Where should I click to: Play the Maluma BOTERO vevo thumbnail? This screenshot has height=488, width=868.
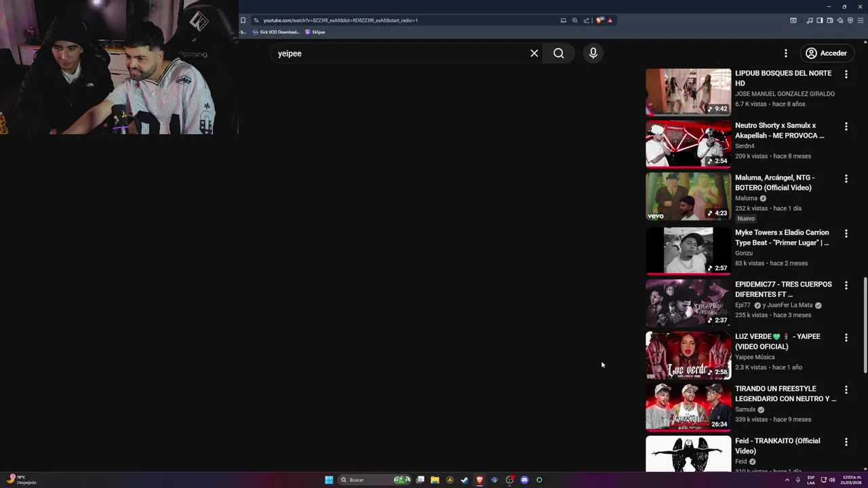(688, 197)
